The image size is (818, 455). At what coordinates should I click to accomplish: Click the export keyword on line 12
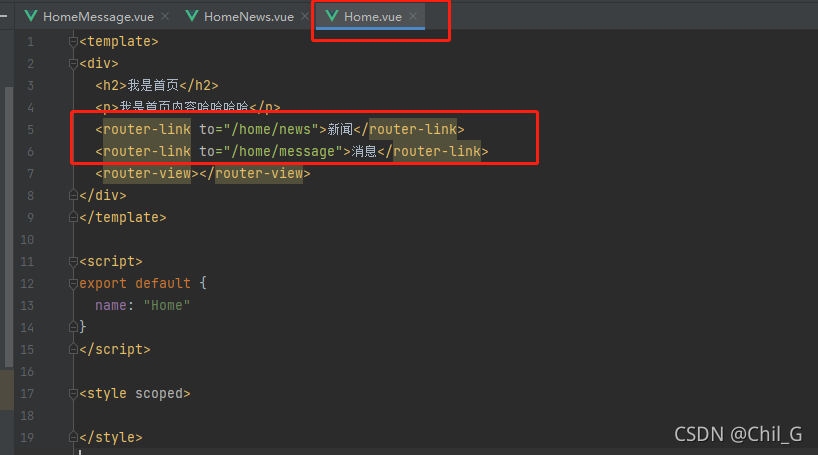tap(103, 283)
